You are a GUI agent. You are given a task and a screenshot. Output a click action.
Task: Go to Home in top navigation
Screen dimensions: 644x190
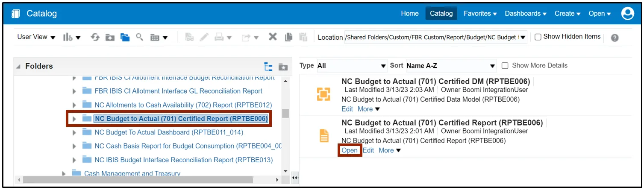click(409, 14)
